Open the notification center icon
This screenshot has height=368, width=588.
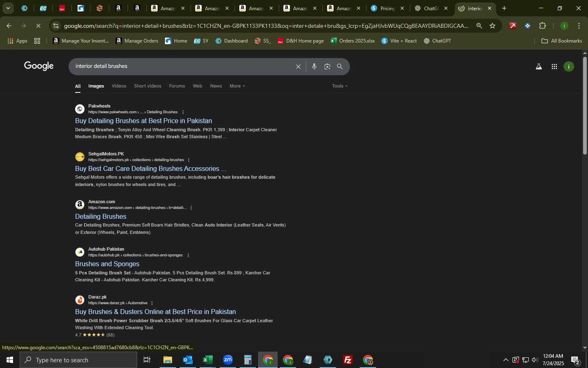[x=575, y=360]
